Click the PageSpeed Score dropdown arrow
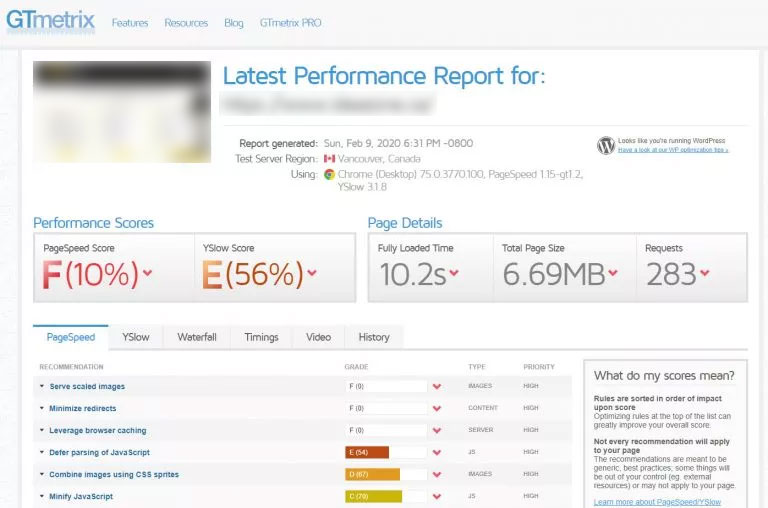The width and height of the screenshot is (768, 508). coord(147,272)
